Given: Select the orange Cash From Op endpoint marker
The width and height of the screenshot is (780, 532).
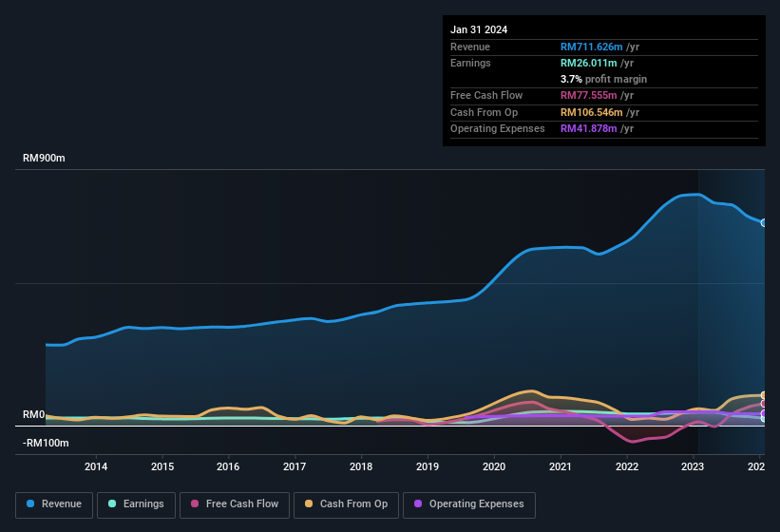Looking at the screenshot, I should 764,396.
